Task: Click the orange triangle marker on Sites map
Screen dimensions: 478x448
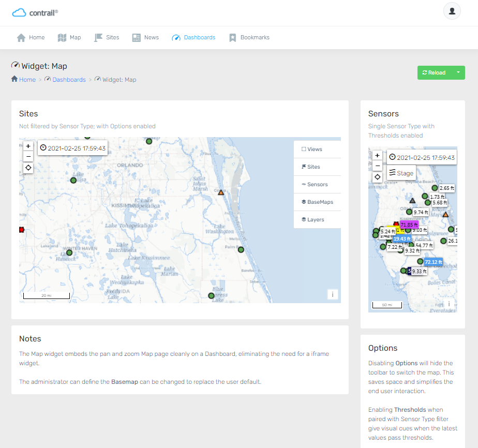Action: [x=221, y=192]
